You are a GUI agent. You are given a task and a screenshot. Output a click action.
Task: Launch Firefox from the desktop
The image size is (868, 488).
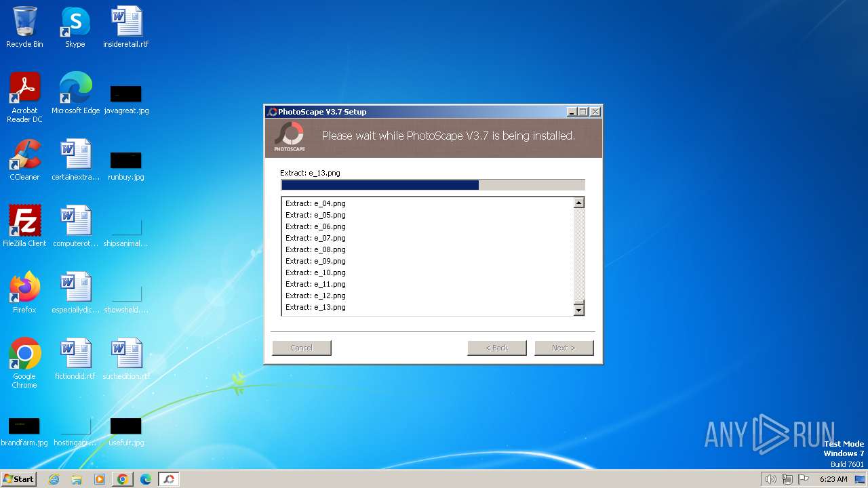tap(24, 293)
